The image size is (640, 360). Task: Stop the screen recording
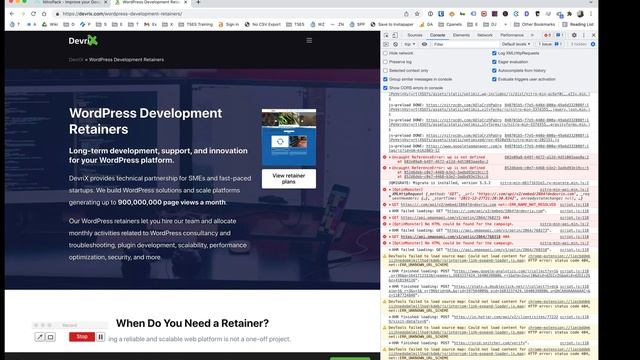[82, 337]
